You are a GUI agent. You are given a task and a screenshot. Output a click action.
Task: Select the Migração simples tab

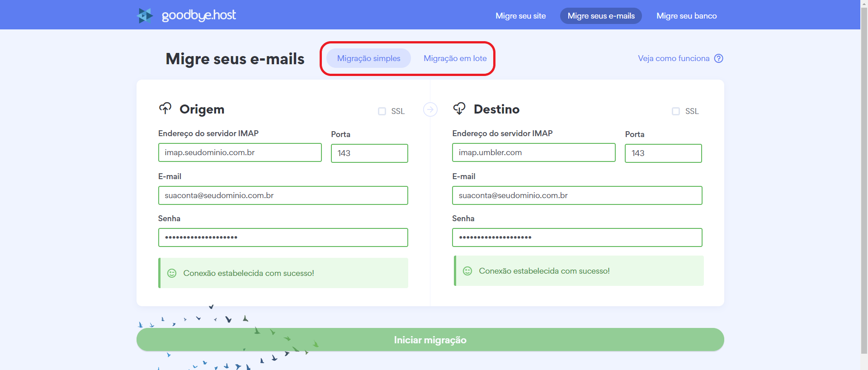click(368, 58)
